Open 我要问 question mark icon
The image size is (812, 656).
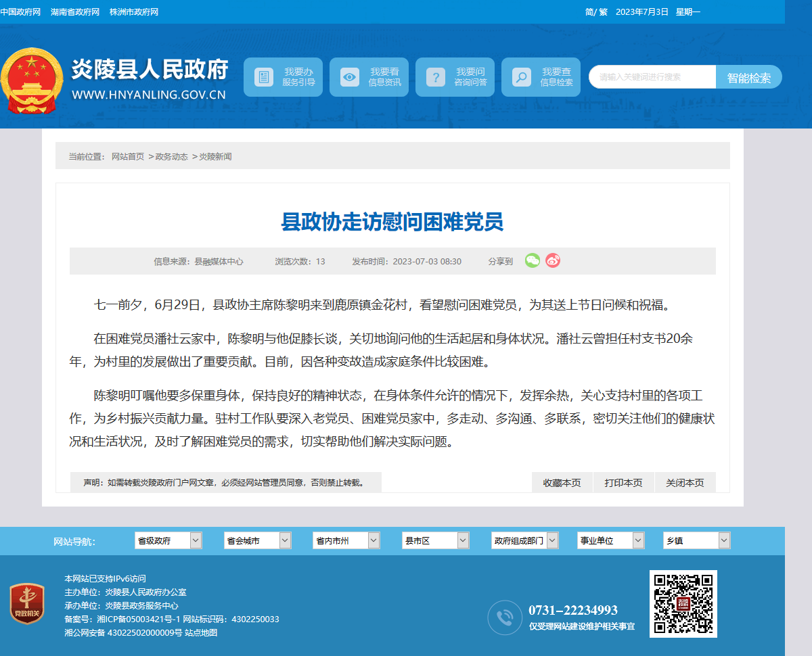pyautogui.click(x=436, y=77)
